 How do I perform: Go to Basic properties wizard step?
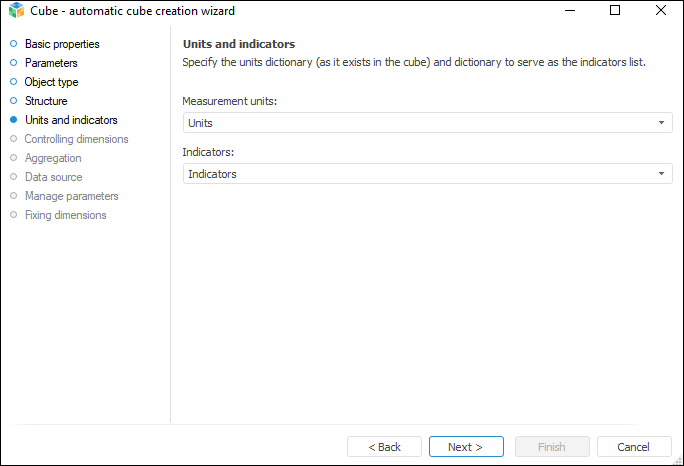[62, 44]
